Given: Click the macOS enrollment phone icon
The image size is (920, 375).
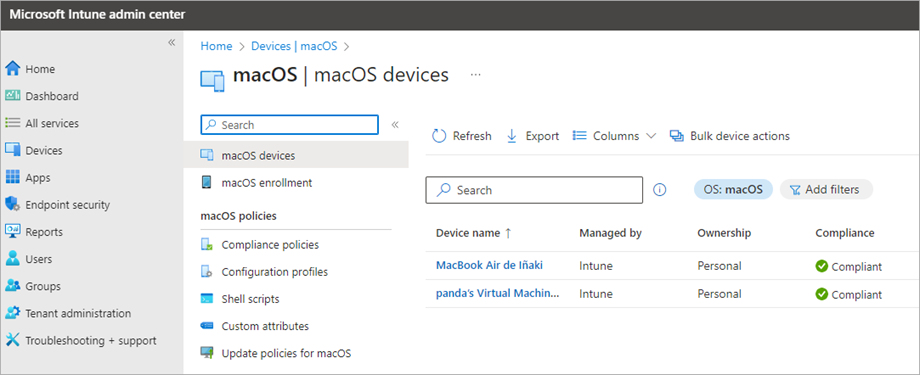Looking at the screenshot, I should coord(207,183).
